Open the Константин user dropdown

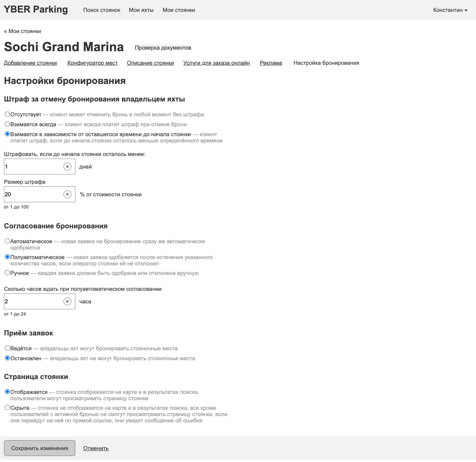(x=450, y=10)
